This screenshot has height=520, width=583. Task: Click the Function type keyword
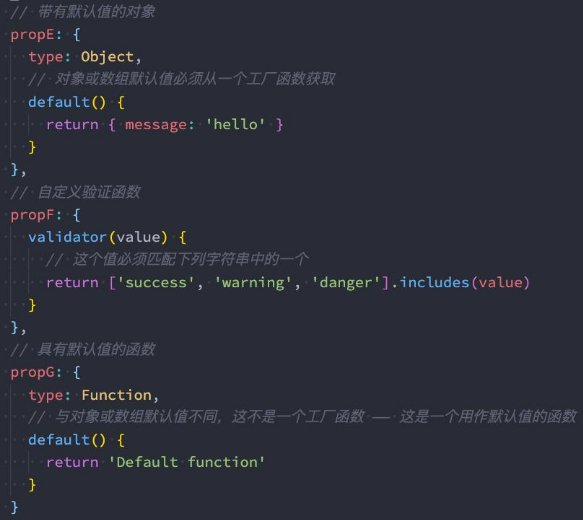pos(116,395)
